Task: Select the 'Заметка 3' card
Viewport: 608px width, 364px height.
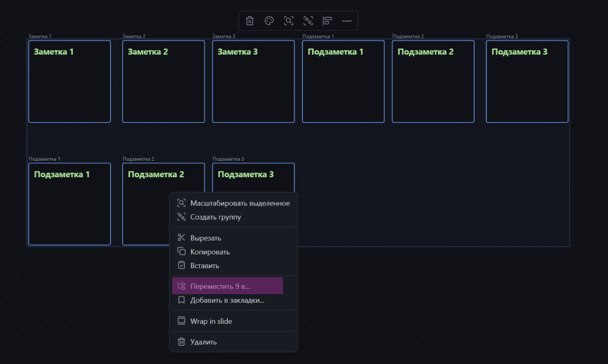Action: click(253, 81)
